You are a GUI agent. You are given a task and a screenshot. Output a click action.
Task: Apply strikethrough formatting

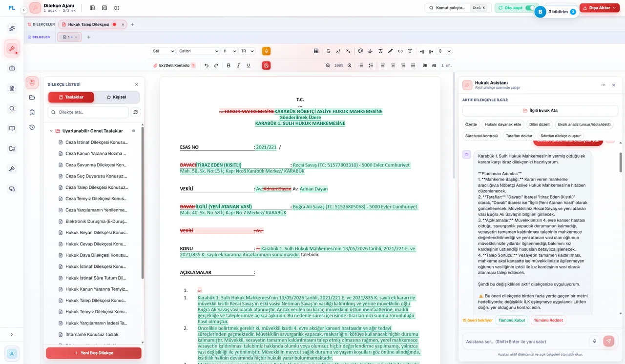click(328, 51)
